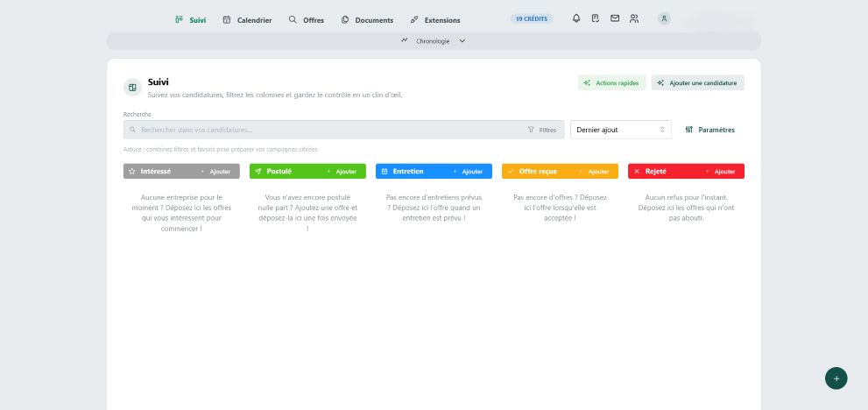The image size is (868, 410).
Task: Open Actions rapides
Action: (x=611, y=82)
